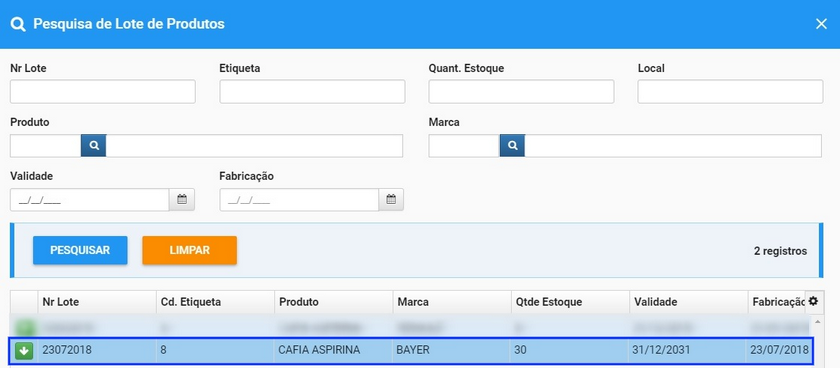The width and height of the screenshot is (840, 368).
Task: Open the Fabricação calendar picker
Action: point(391,200)
